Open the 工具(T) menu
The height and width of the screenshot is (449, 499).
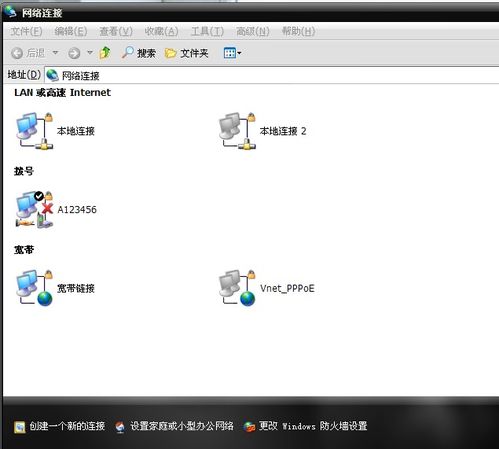click(207, 31)
